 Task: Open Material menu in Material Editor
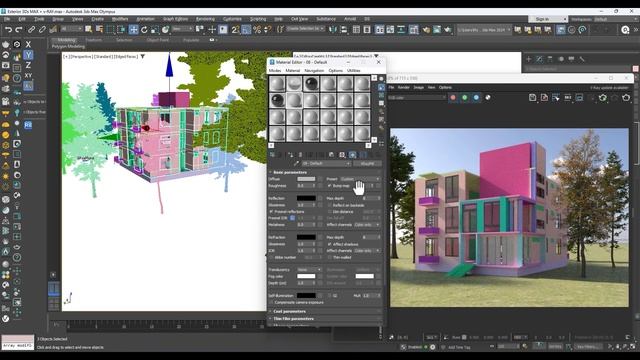pos(293,71)
